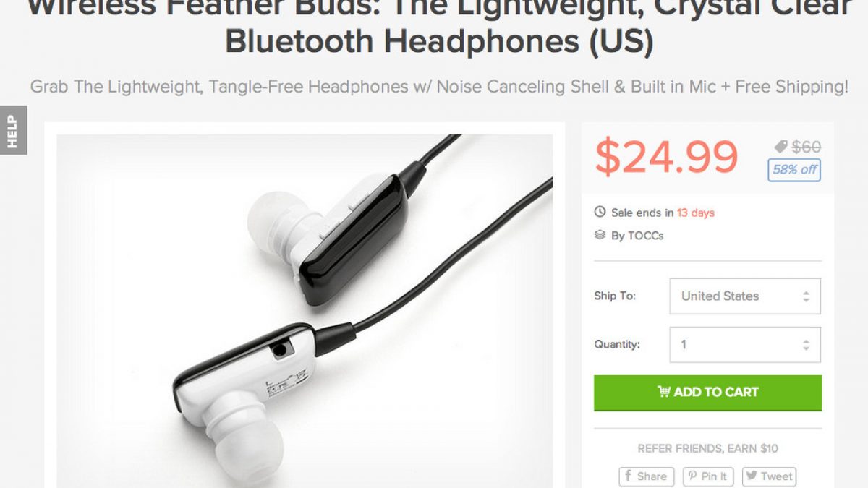The image size is (868, 488).
Task: Click the 58% off discount badge
Action: 794,170
